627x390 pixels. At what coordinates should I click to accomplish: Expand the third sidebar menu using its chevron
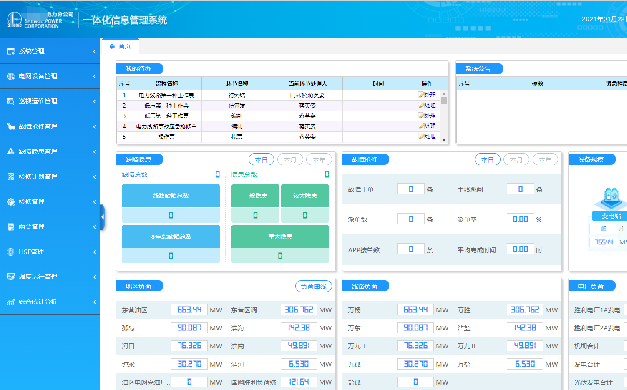[x=94, y=102]
